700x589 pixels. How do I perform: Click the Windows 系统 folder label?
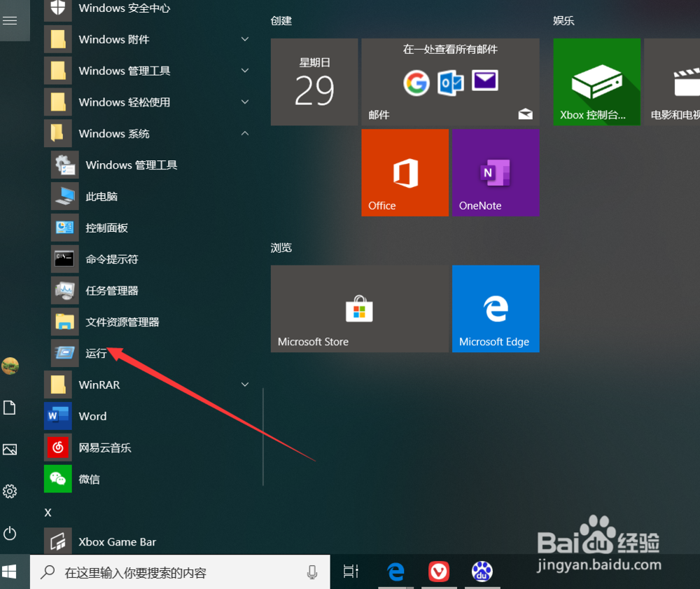coord(114,134)
